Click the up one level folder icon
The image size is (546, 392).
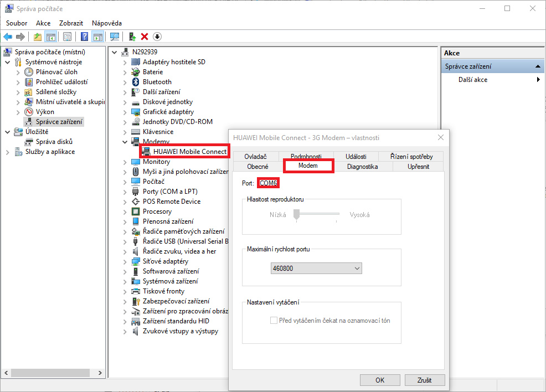click(x=38, y=37)
